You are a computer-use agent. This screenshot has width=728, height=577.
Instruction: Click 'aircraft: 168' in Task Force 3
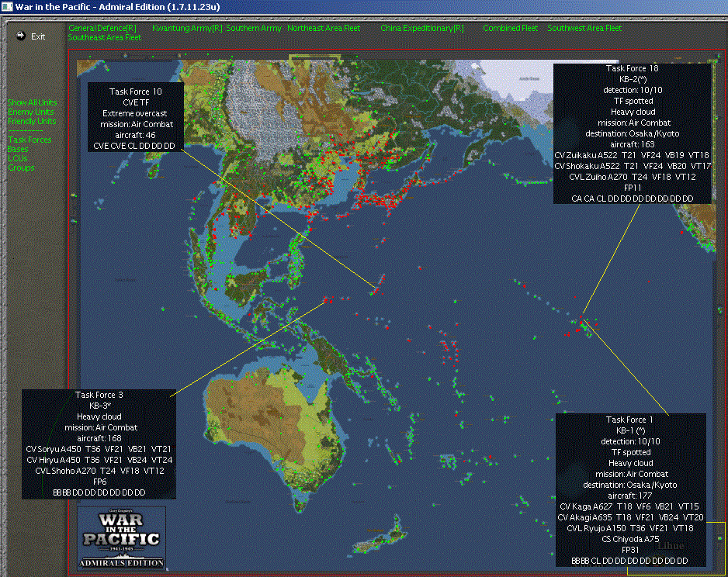tap(99, 438)
